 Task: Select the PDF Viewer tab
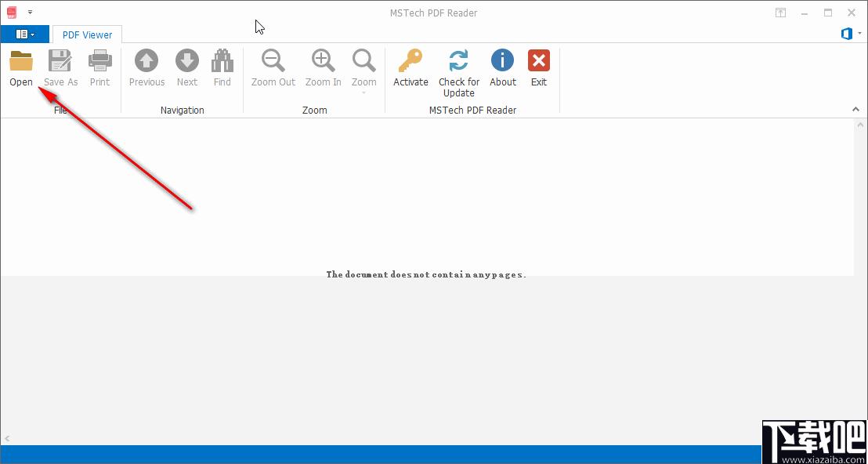pos(87,35)
